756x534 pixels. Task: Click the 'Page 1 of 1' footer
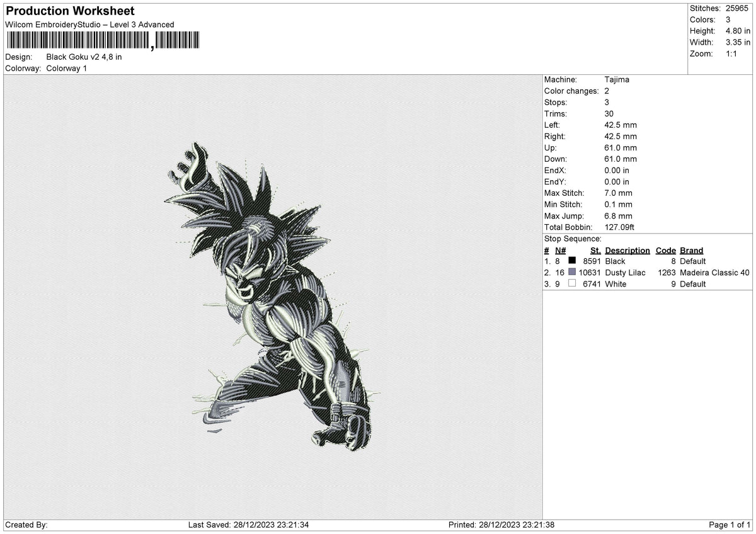coord(730,525)
